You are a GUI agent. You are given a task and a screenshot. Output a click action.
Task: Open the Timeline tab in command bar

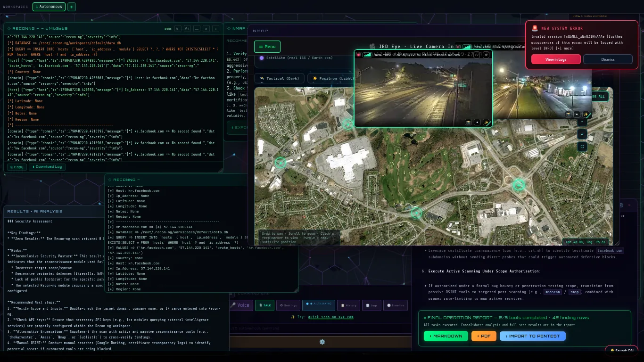[x=396, y=305]
